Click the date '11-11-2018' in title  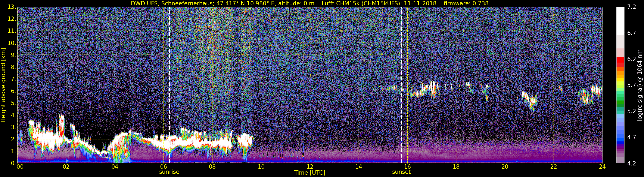(420, 3)
